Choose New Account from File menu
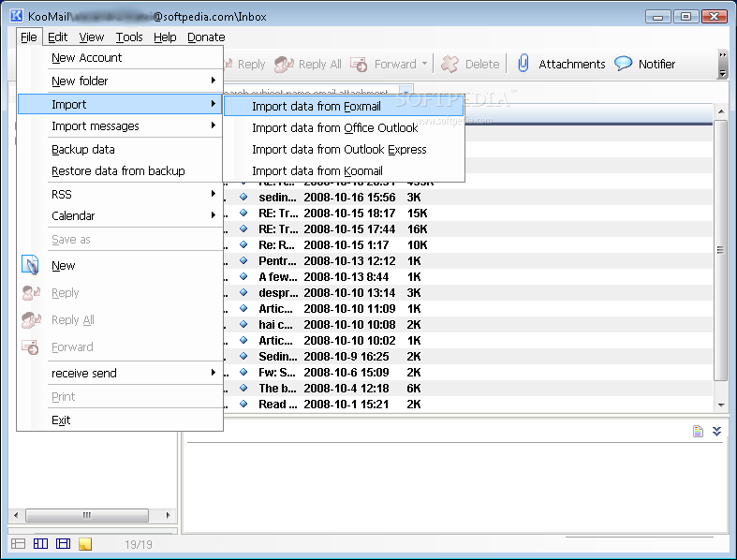Viewport: 737px width, 560px height. (120, 58)
